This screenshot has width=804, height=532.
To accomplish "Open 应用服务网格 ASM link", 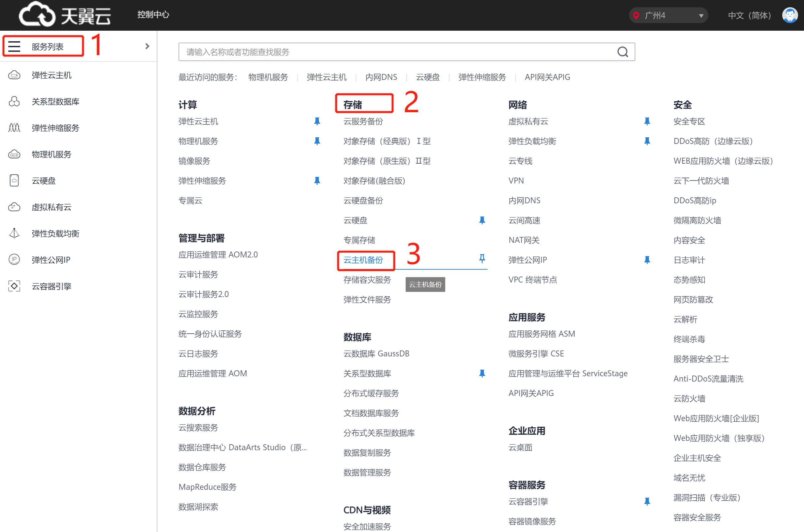I will coord(542,334).
